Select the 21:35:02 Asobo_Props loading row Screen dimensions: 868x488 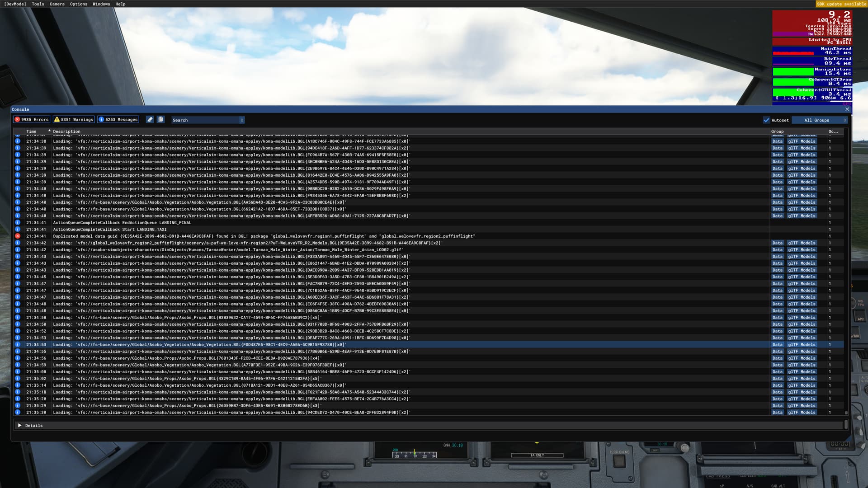429,379
